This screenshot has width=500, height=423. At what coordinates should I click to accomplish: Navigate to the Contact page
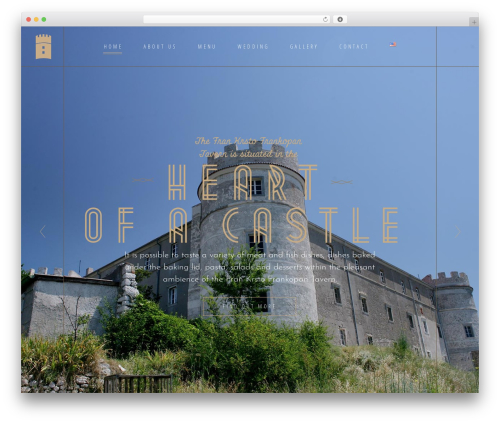click(353, 47)
